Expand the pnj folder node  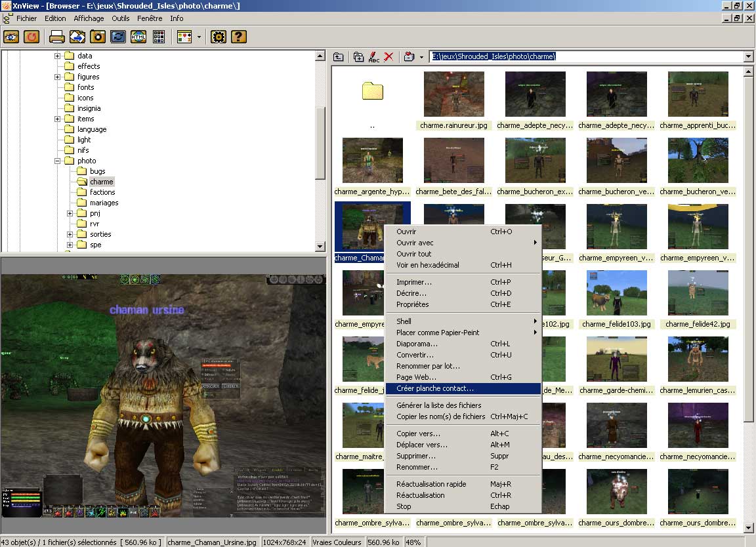click(70, 214)
